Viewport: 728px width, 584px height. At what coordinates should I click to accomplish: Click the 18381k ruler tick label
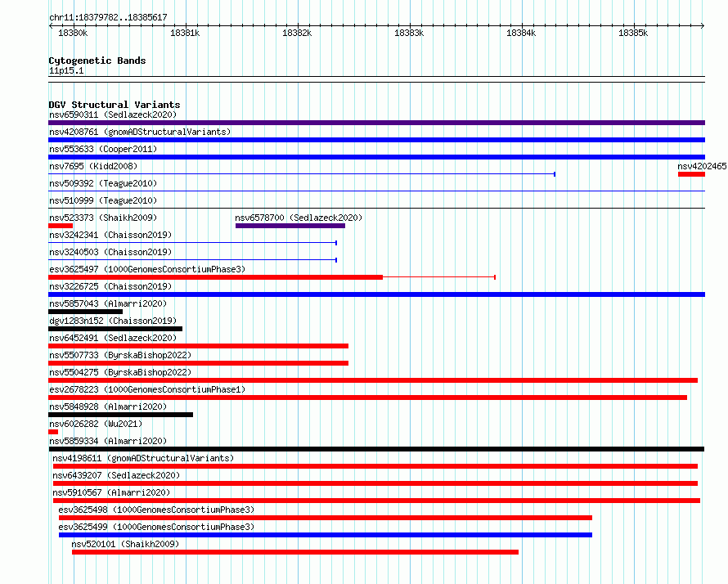tap(185, 33)
